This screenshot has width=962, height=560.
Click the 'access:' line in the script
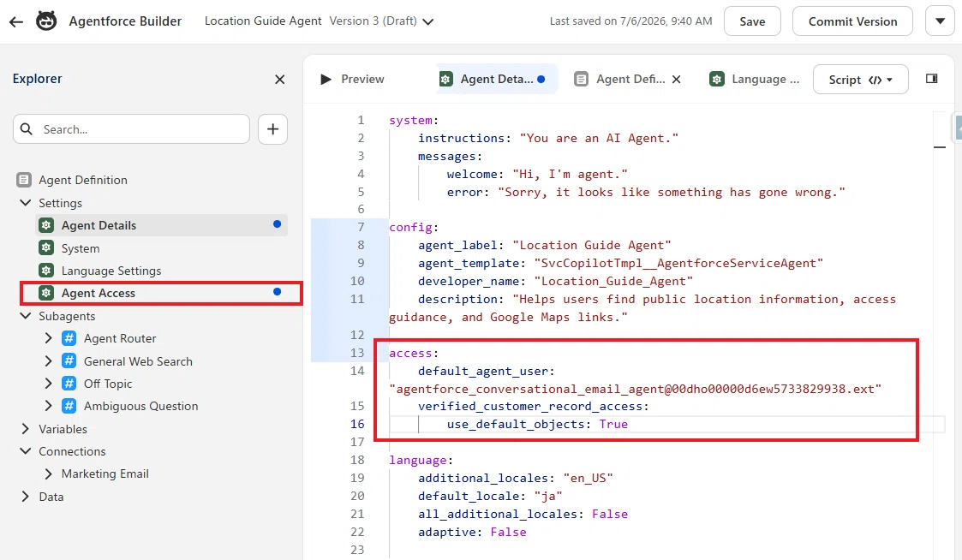pyautogui.click(x=414, y=353)
